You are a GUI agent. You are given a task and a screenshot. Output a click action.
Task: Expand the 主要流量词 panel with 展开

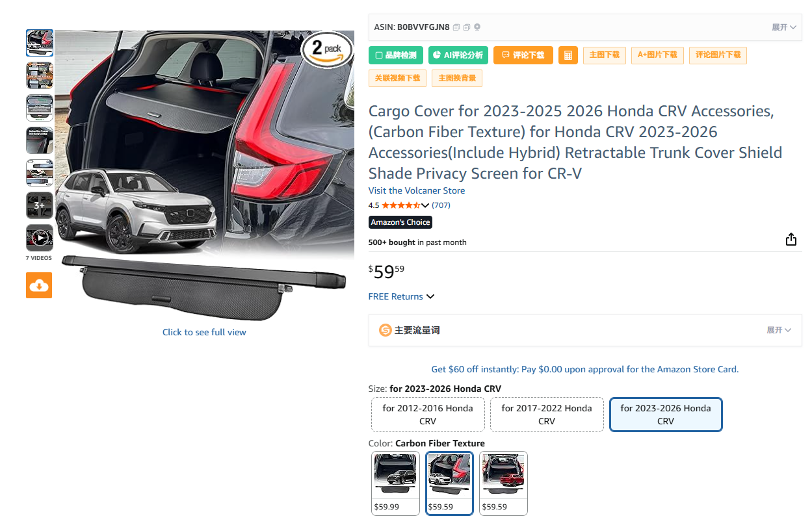click(778, 330)
